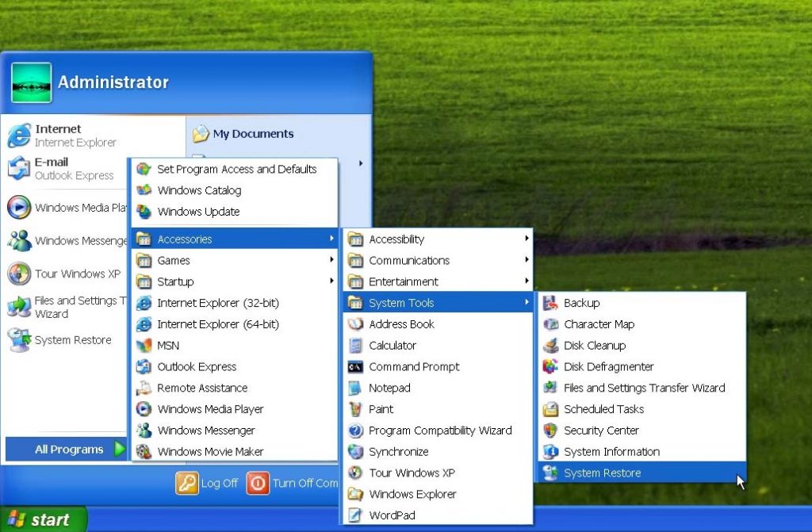The height and width of the screenshot is (532, 812).
Task: Click Turn Off Computer button
Action: [293, 483]
